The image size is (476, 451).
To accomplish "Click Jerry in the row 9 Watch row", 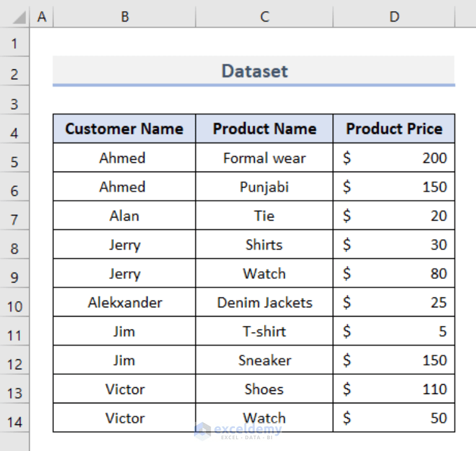I will [x=125, y=273].
